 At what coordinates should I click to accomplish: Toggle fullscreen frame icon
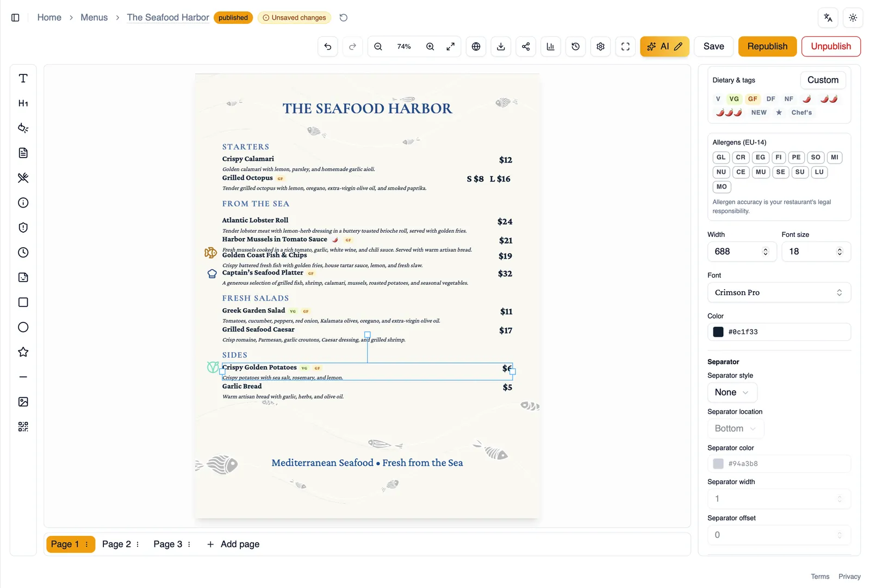click(625, 47)
